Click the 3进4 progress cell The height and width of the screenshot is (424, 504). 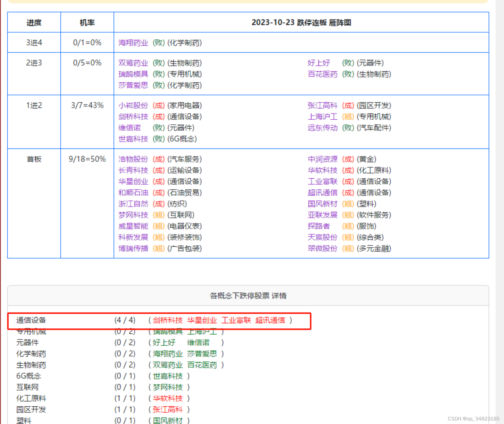click(34, 43)
